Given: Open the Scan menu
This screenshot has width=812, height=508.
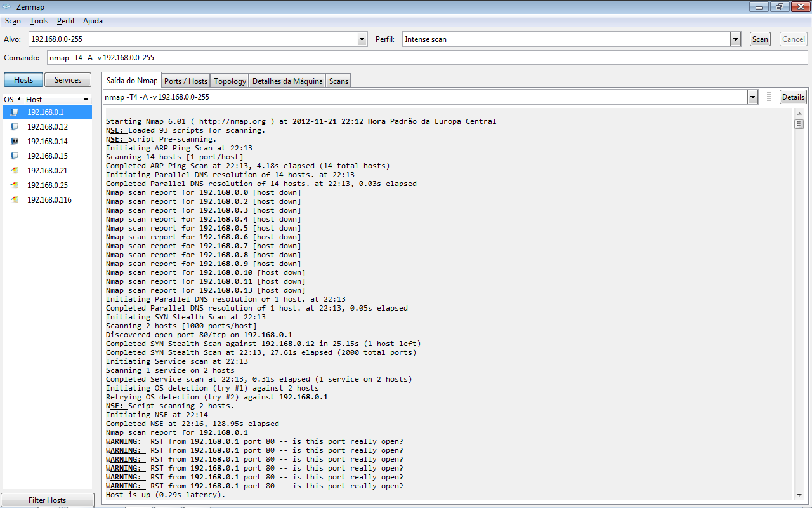Looking at the screenshot, I should [13, 21].
